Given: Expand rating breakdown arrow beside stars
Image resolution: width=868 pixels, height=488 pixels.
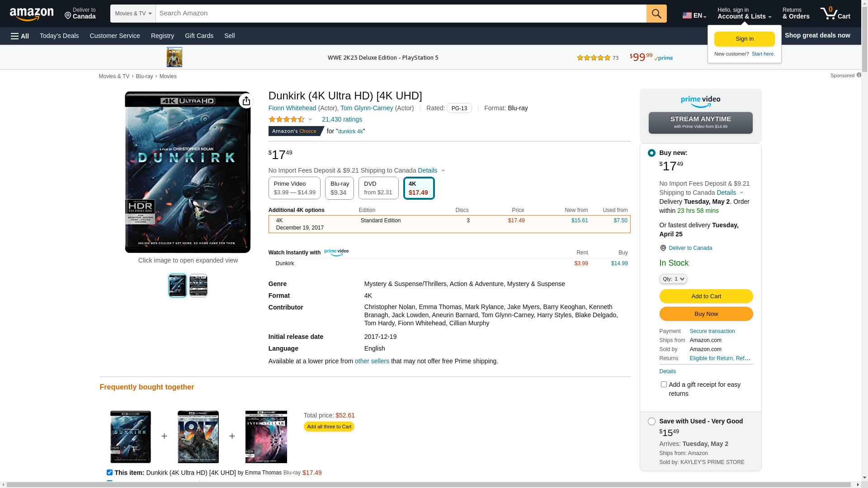Looking at the screenshot, I should pyautogui.click(x=310, y=119).
